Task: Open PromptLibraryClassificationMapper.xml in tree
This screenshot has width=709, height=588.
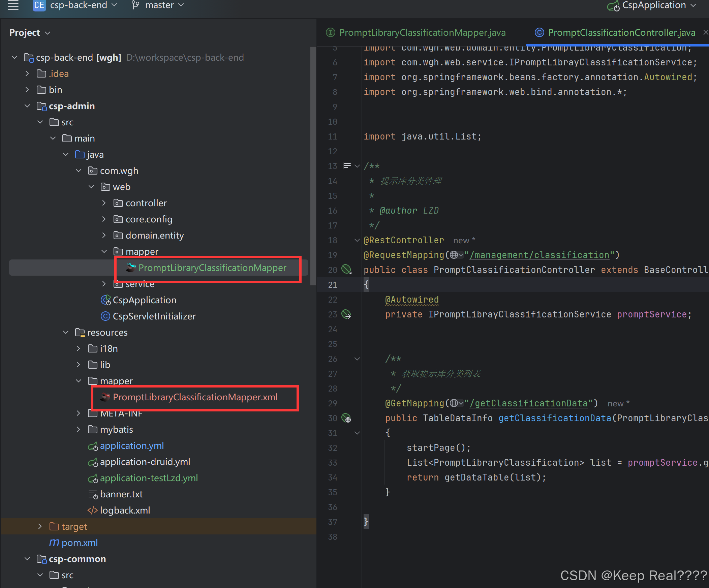Action: coord(195,397)
